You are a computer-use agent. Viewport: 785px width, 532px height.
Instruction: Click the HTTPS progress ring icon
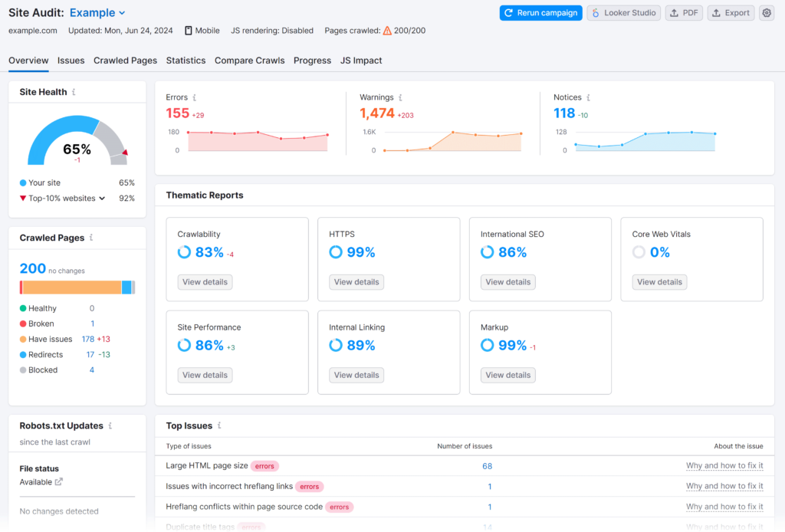pyautogui.click(x=336, y=252)
